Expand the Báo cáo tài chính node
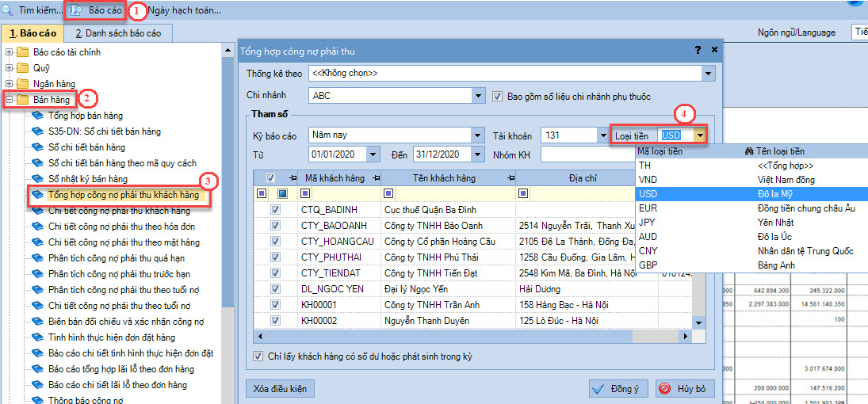Screen dimensions: 868x404 (x=8, y=52)
